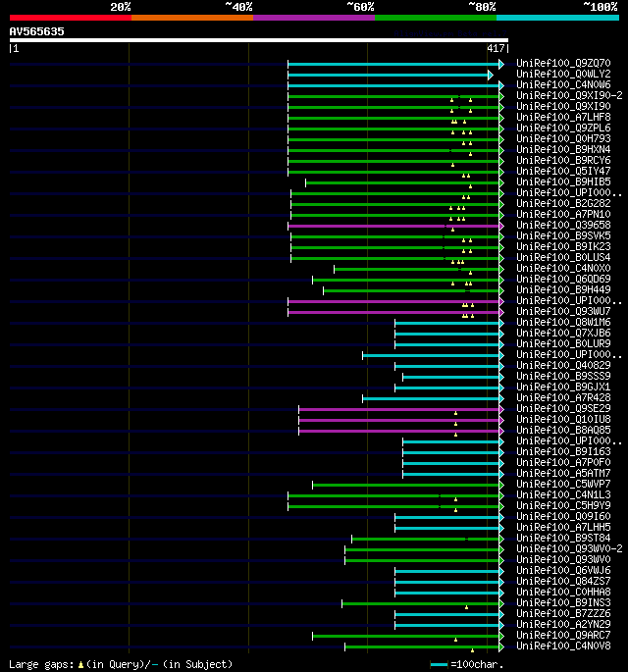Select label UniRef100_A5ATM7
This screenshot has height=672, width=628.
coord(563,473)
